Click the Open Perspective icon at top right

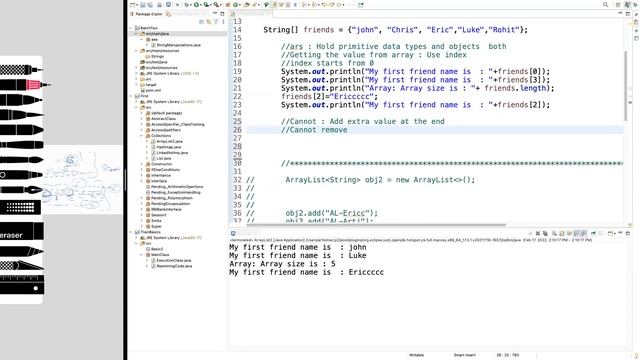[618, 4]
